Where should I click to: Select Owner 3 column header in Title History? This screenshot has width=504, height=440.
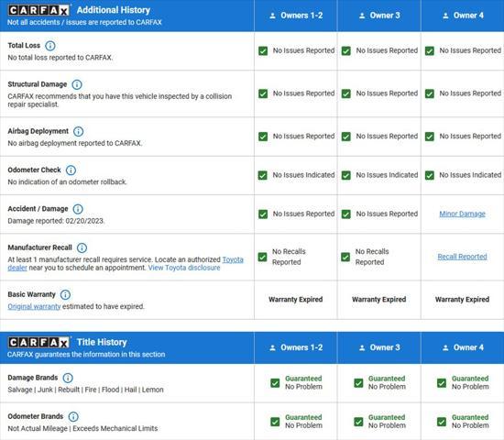click(379, 347)
